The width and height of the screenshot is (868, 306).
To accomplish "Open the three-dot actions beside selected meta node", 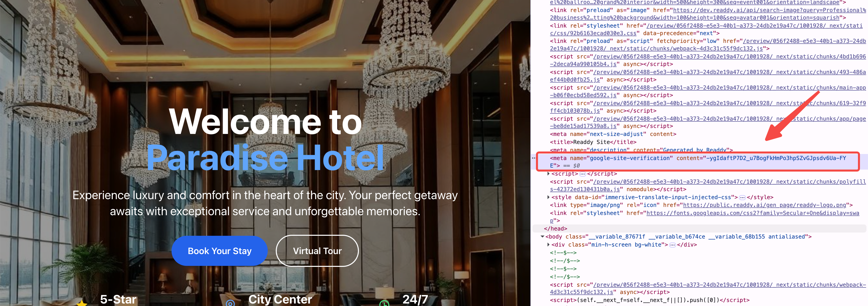I will 533,158.
